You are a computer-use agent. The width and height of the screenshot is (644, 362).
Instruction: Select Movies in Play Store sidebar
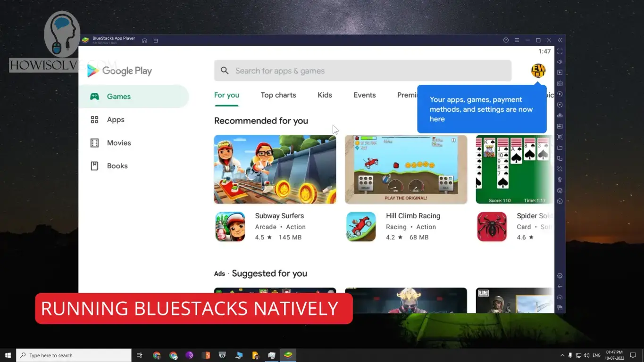[134, 143]
